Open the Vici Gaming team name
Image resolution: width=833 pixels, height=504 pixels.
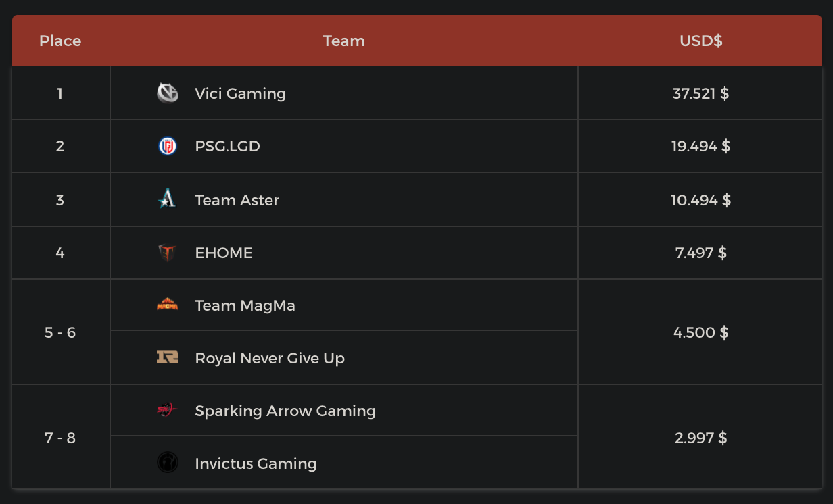pyautogui.click(x=240, y=93)
